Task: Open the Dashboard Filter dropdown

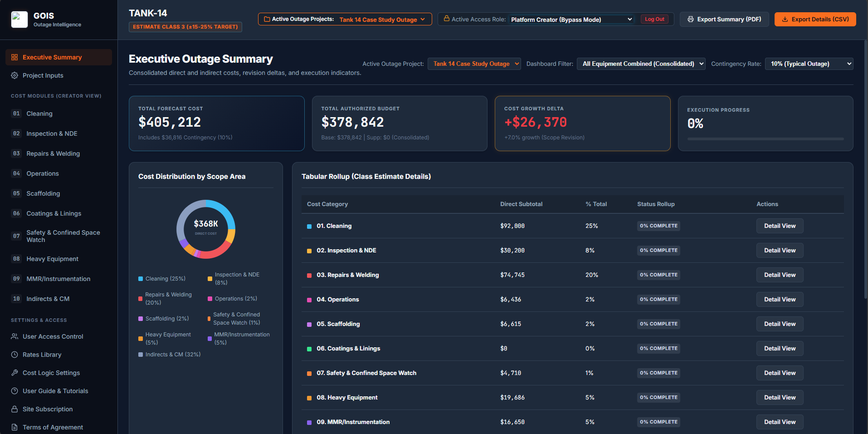Action: click(x=641, y=64)
